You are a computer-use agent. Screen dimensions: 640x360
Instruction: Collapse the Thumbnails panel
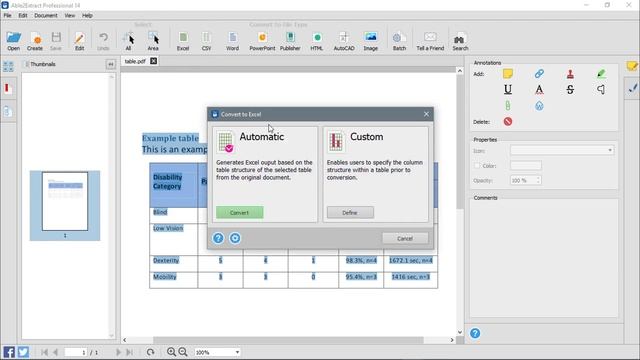pos(110,64)
